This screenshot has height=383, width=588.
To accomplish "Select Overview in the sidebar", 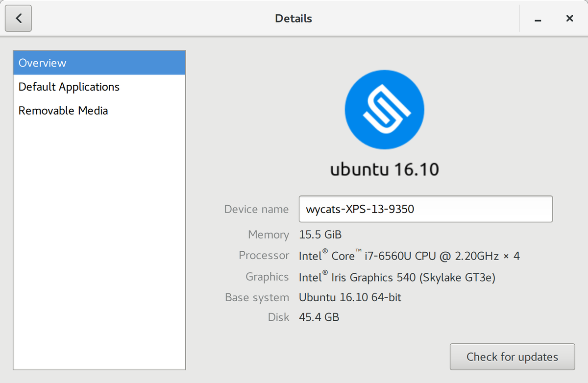I will pyautogui.click(x=99, y=63).
